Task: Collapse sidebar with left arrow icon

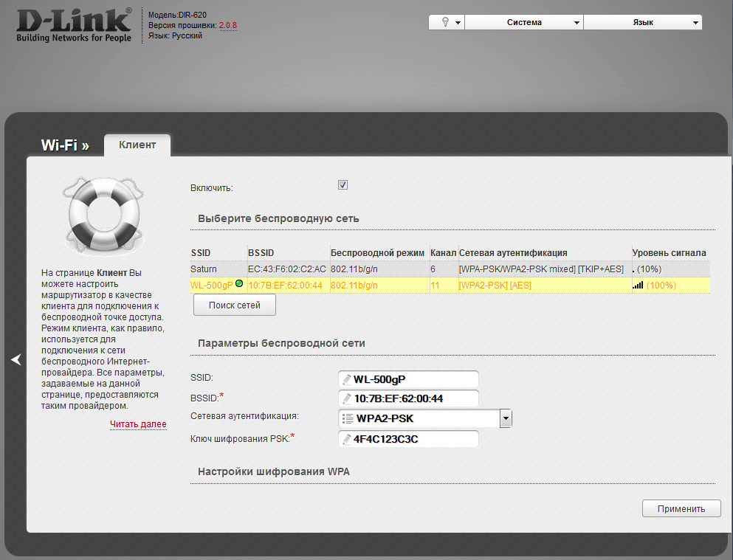Action: 16,359
